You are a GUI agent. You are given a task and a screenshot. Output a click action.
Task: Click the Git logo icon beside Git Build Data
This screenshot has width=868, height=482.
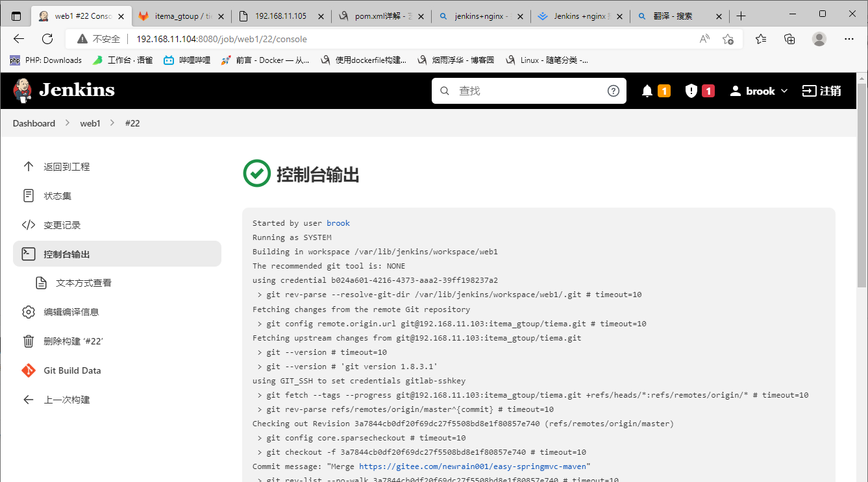coord(29,370)
